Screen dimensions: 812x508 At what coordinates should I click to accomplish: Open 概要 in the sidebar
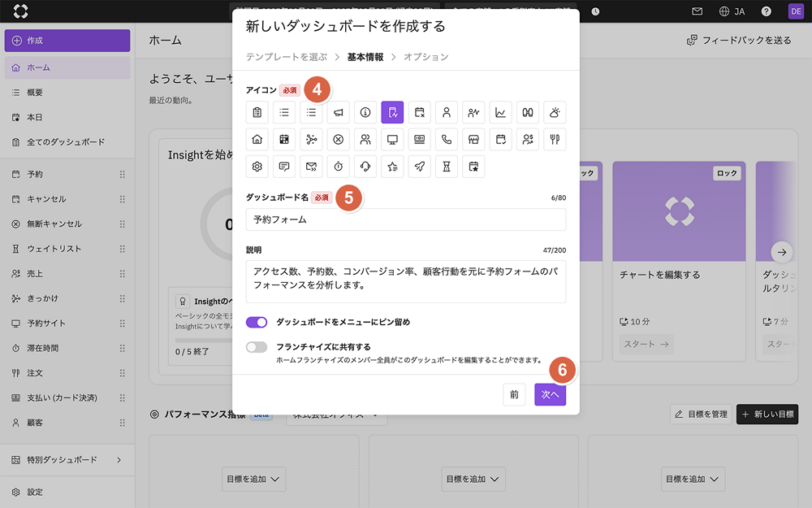67,93
